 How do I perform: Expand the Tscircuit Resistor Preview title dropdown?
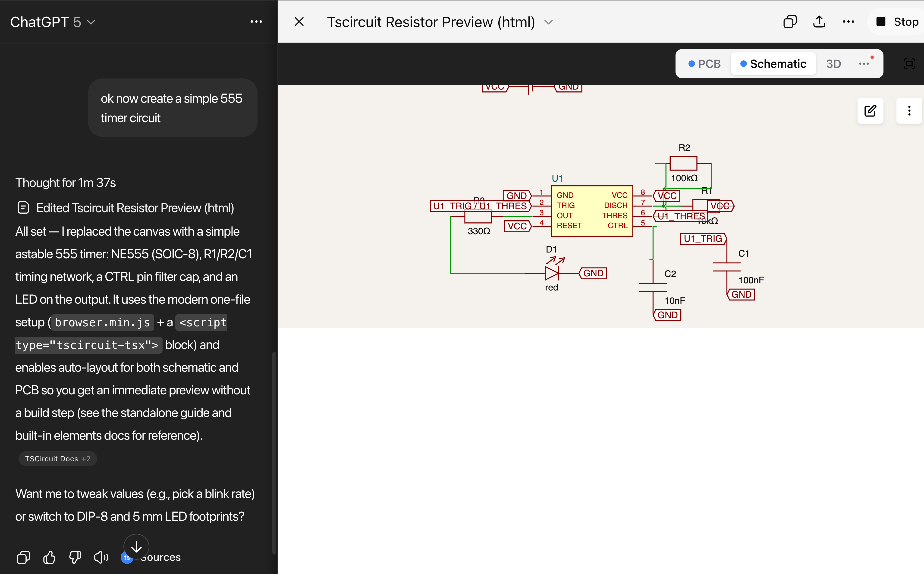tap(548, 22)
